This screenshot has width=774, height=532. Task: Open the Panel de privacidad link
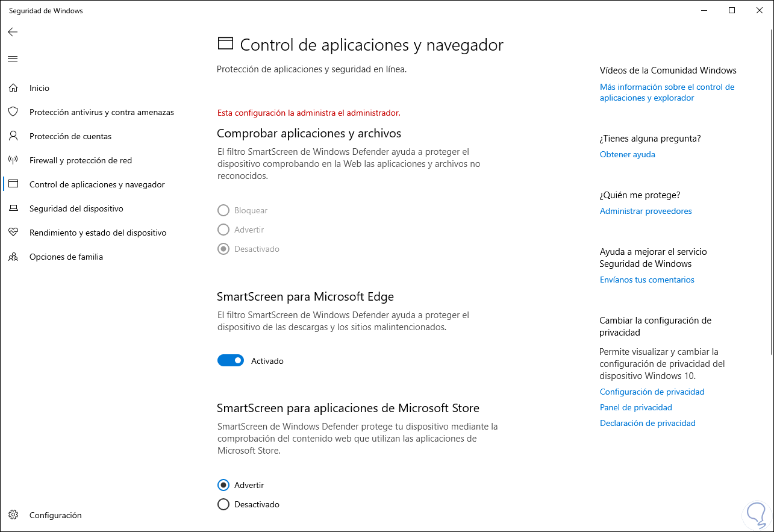[635, 407]
